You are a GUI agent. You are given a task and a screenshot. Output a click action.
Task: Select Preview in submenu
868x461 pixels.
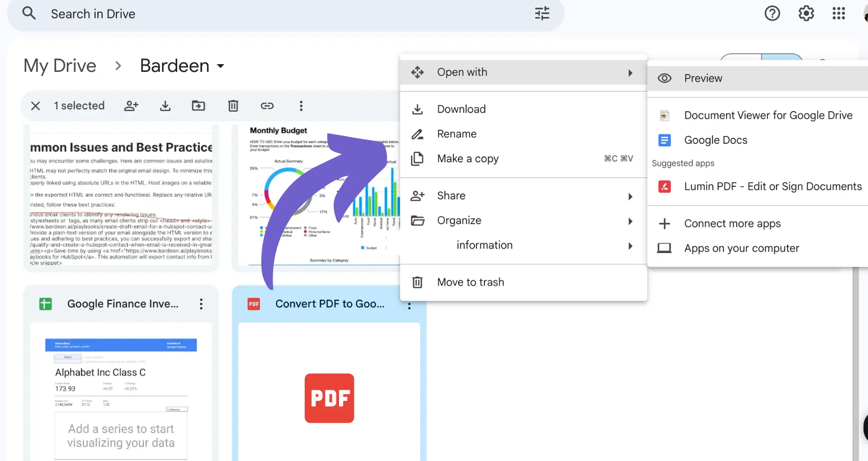pyautogui.click(x=758, y=78)
